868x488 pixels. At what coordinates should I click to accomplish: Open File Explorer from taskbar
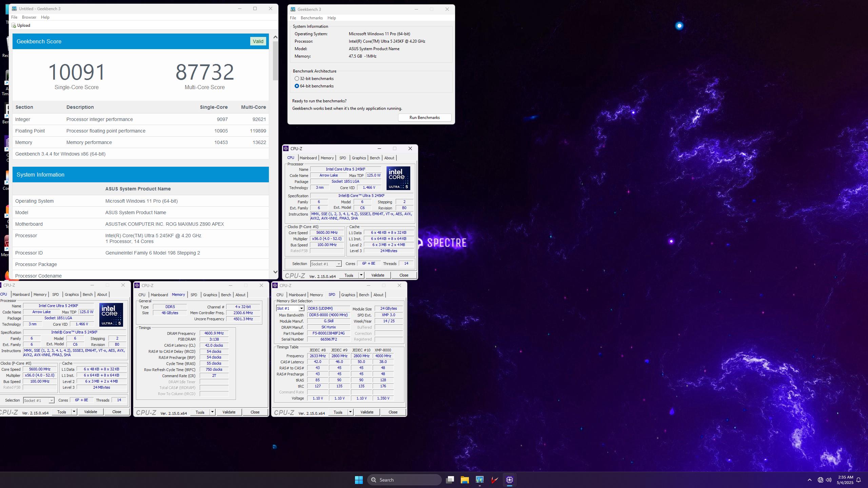click(x=465, y=480)
